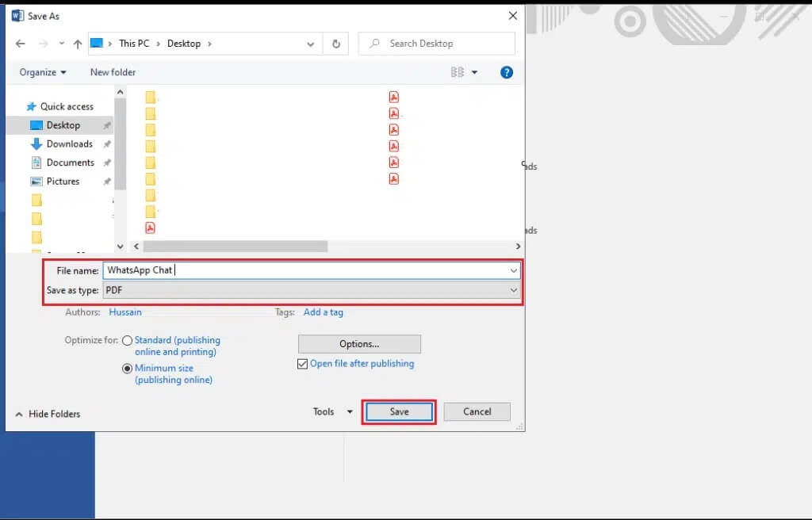This screenshot has width=812, height=520.
Task: Click the Options... button
Action: coord(359,344)
